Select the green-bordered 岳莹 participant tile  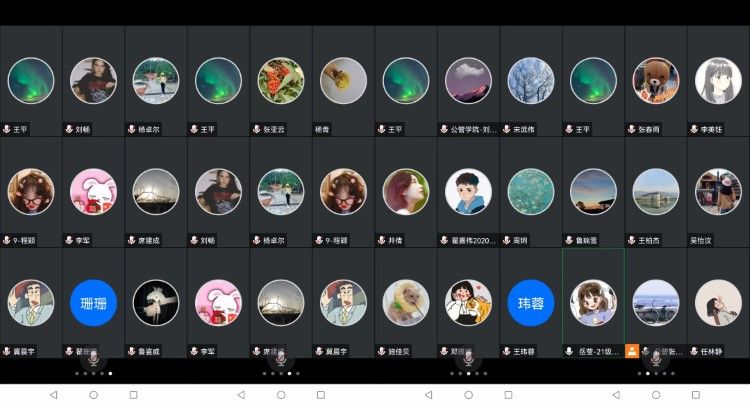pos(593,303)
